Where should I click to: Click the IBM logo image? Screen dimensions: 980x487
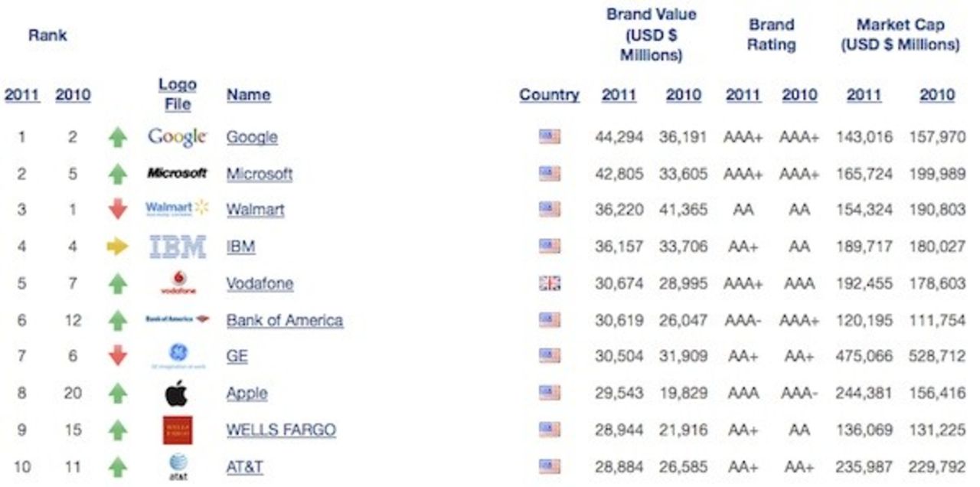pos(177,247)
